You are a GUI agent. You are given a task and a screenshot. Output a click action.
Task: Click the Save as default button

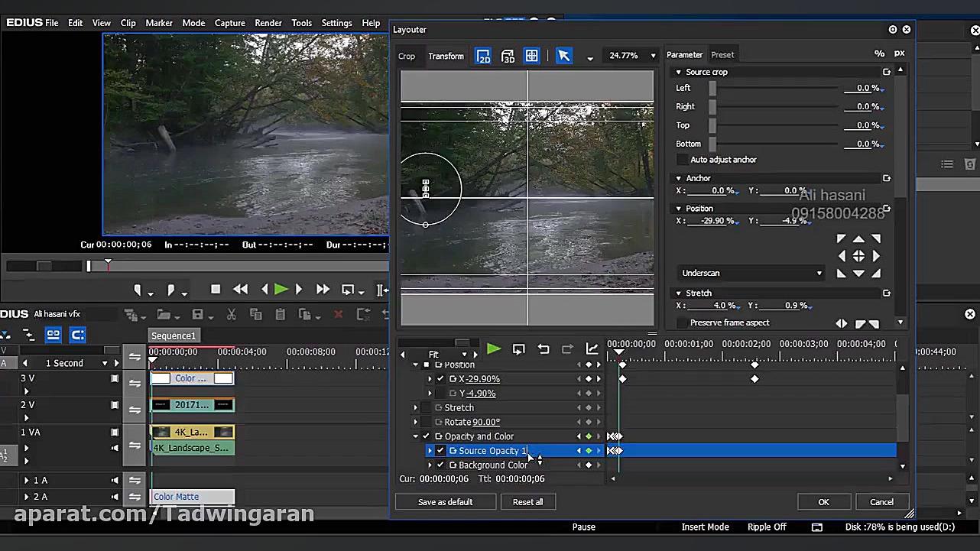click(x=445, y=502)
